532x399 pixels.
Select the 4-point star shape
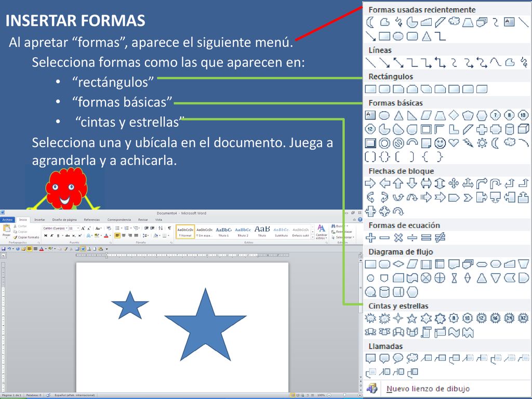398,318
